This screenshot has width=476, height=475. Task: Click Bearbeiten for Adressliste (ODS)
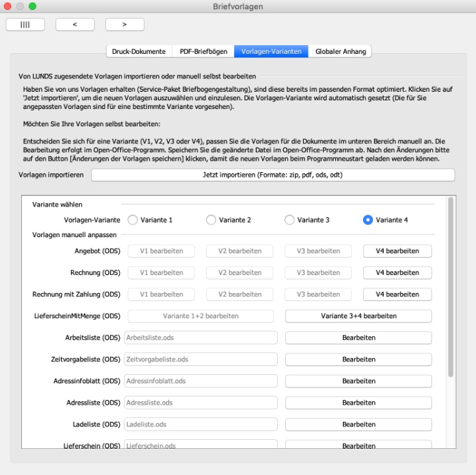[x=358, y=403]
